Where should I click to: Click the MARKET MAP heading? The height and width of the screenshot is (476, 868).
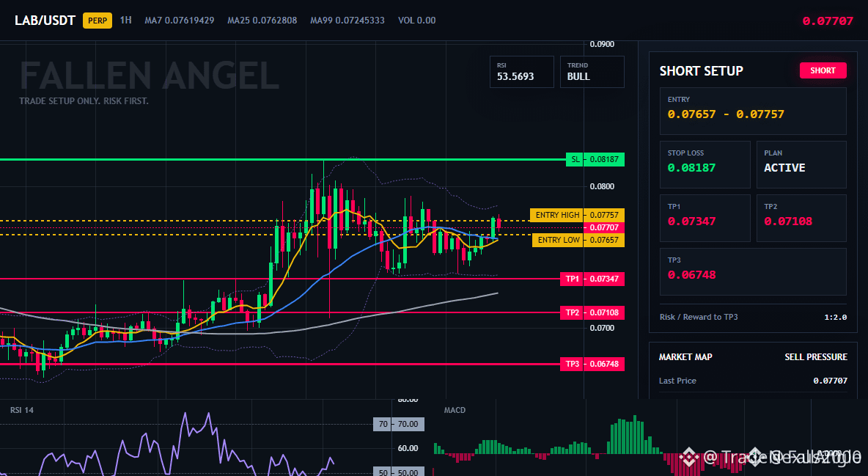tap(685, 357)
